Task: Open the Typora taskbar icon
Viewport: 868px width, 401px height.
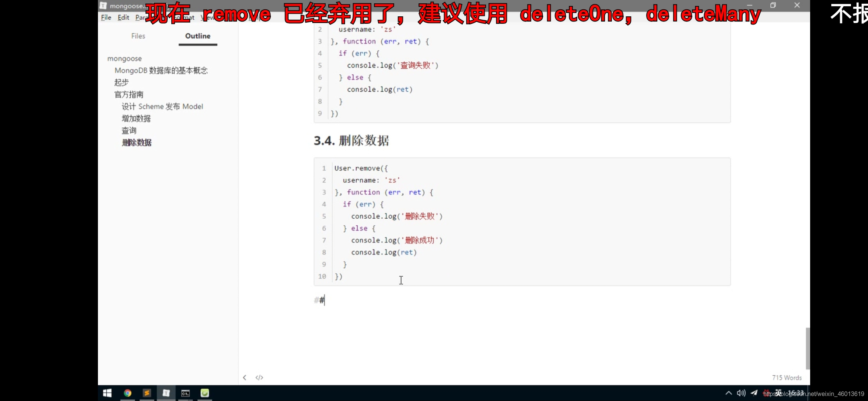Action: 166,393
